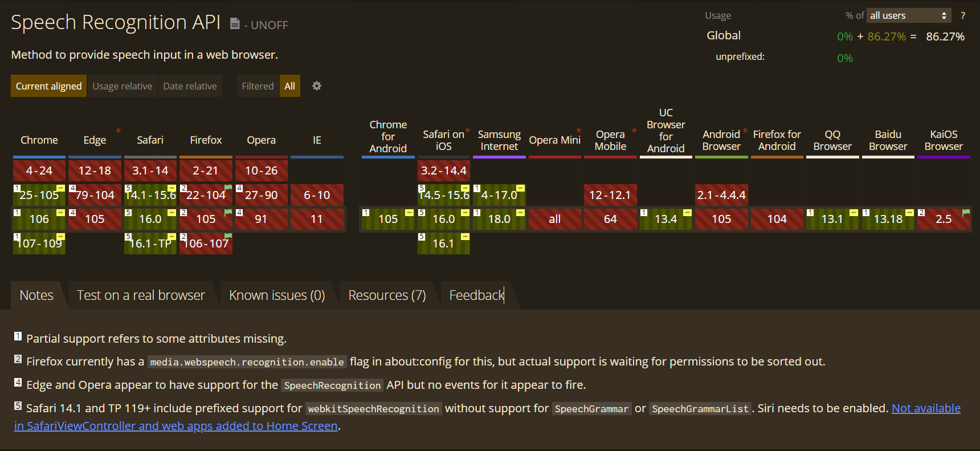The height and width of the screenshot is (451, 980).
Task: Click the Safari on iOS 16.1 cell
Action: point(444,243)
